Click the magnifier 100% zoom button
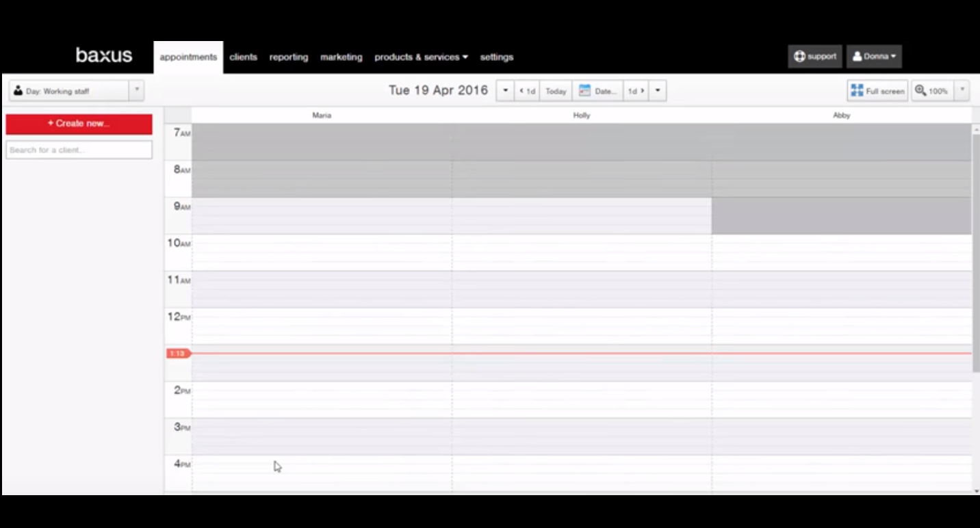Viewport: 980px width, 528px height. 931,91
